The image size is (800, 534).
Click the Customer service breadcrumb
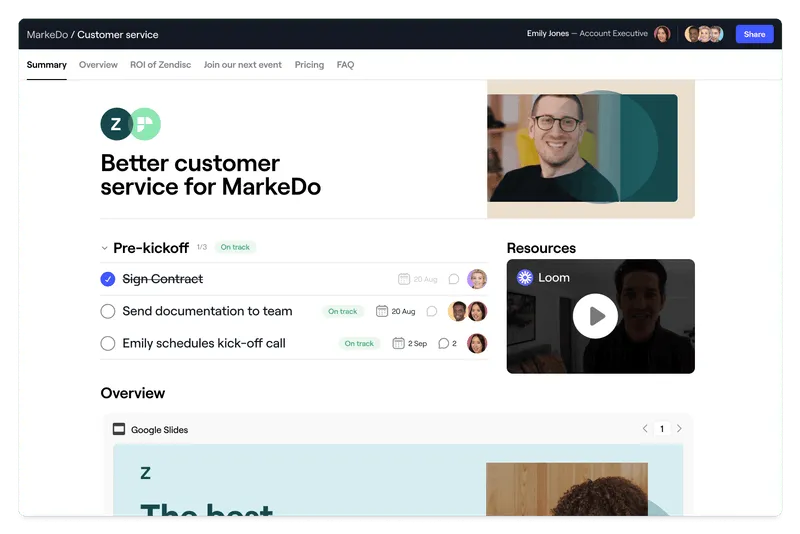(118, 35)
